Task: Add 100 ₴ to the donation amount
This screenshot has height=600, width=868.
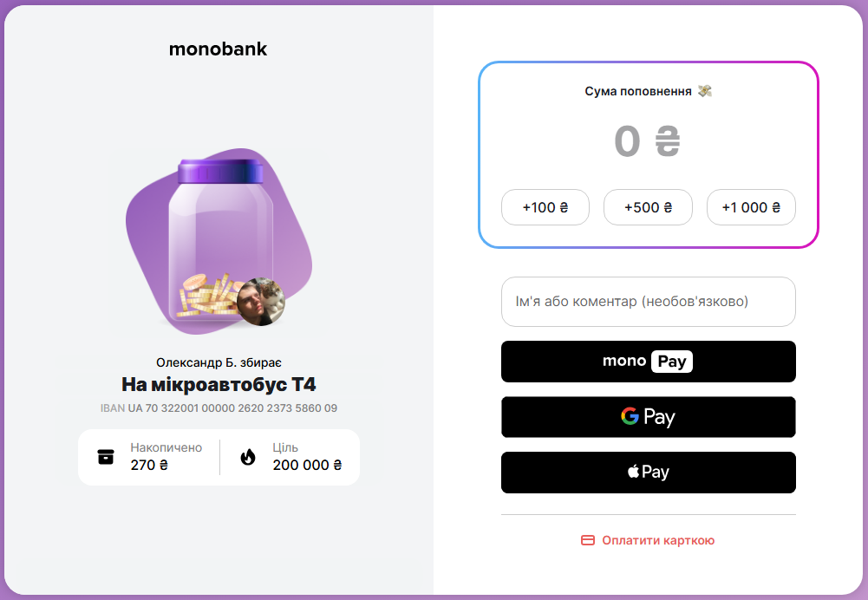Action: 545,207
